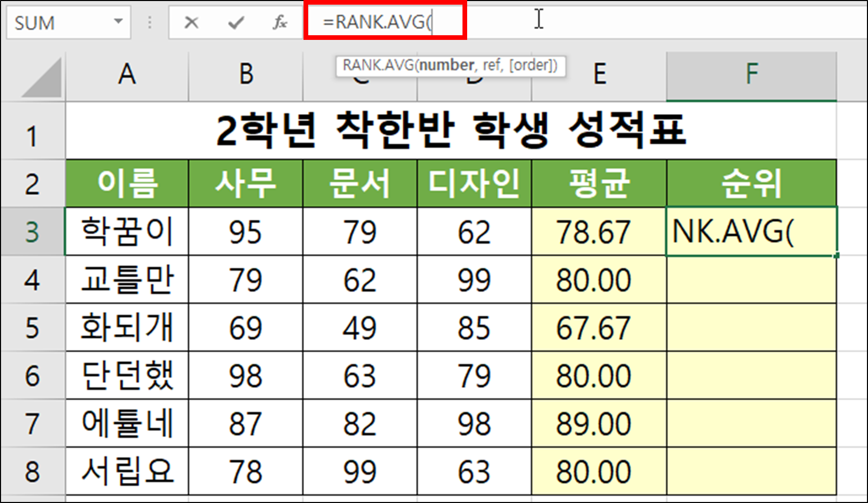The image size is (868, 503).
Task: Select the 평균 column header cell
Action: (598, 183)
